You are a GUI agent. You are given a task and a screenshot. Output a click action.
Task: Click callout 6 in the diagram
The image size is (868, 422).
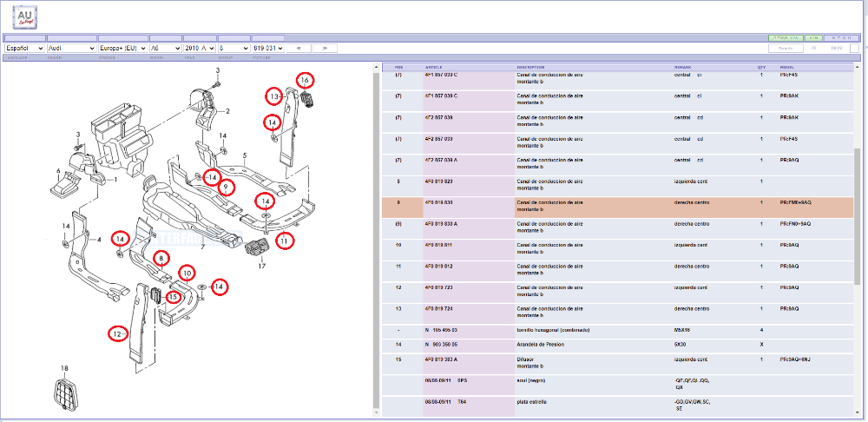click(x=59, y=171)
